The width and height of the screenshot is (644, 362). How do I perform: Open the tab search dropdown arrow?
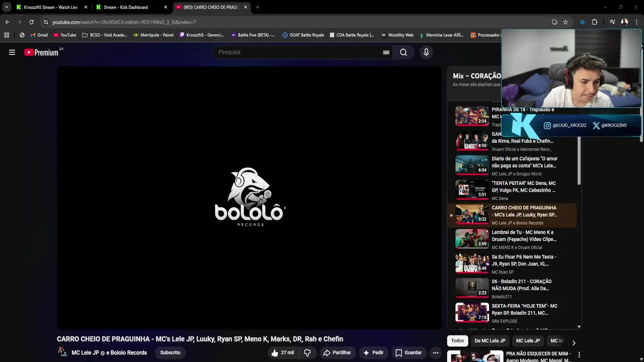tap(7, 7)
